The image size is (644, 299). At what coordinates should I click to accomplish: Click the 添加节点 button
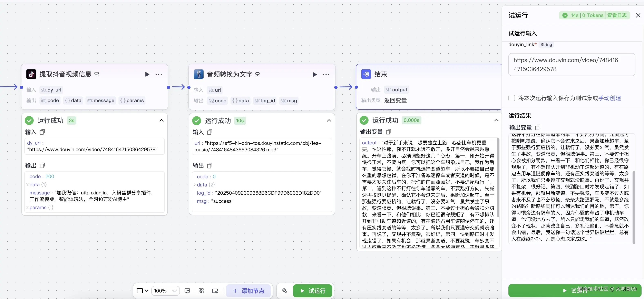point(248,291)
